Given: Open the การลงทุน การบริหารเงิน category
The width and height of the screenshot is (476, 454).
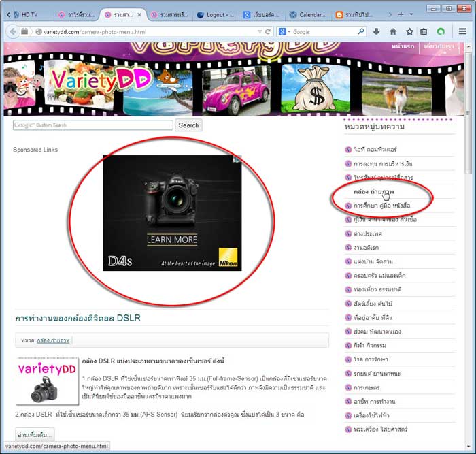Looking at the screenshot, I should (x=383, y=164).
